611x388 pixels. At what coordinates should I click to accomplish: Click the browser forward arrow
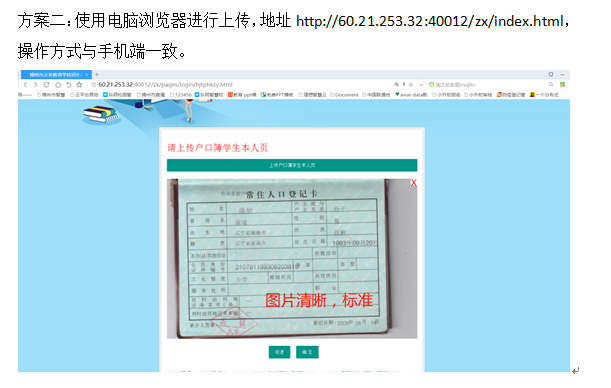pyautogui.click(x=35, y=85)
